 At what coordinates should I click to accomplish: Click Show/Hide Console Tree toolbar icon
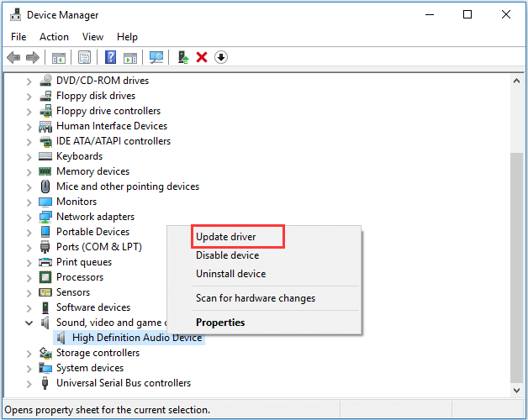coord(59,58)
